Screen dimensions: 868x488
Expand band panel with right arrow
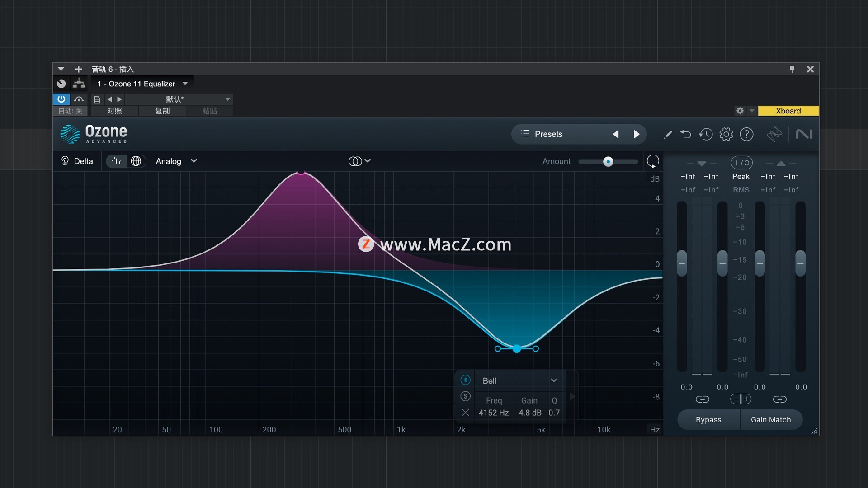point(572,397)
